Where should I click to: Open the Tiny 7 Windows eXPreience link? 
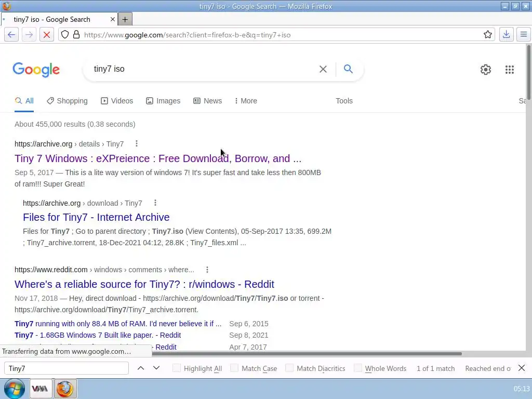[x=158, y=158]
